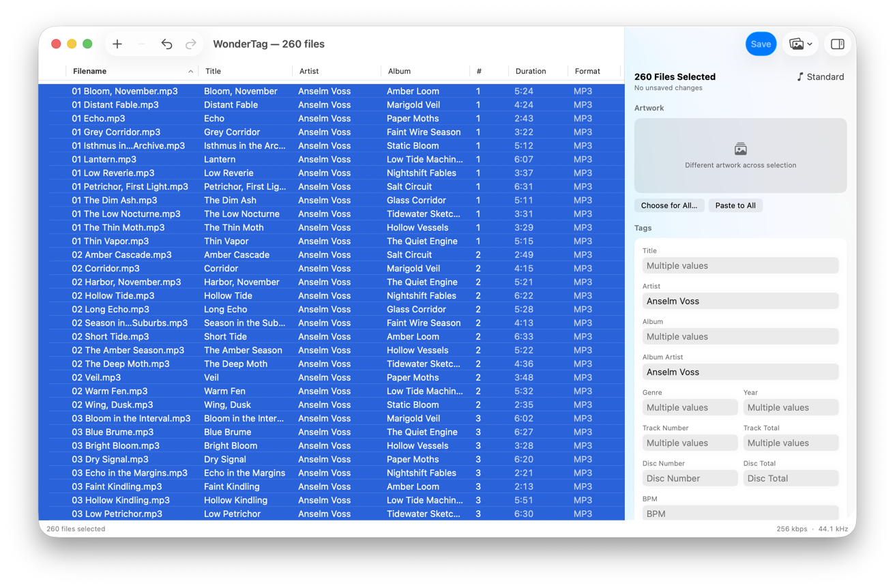Sort by the Duration column header
Viewport: 895px width, 588px height.
[x=538, y=71]
